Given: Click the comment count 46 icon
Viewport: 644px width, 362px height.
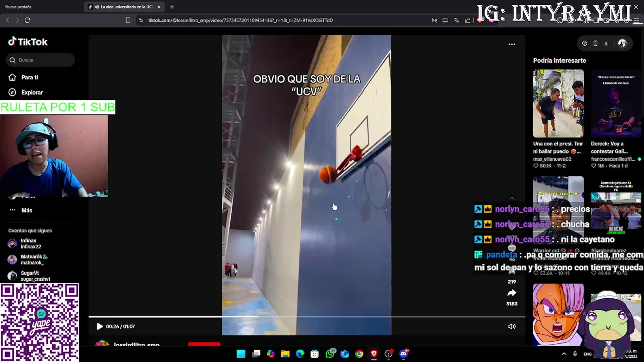Looking at the screenshot, I should pos(512,249).
